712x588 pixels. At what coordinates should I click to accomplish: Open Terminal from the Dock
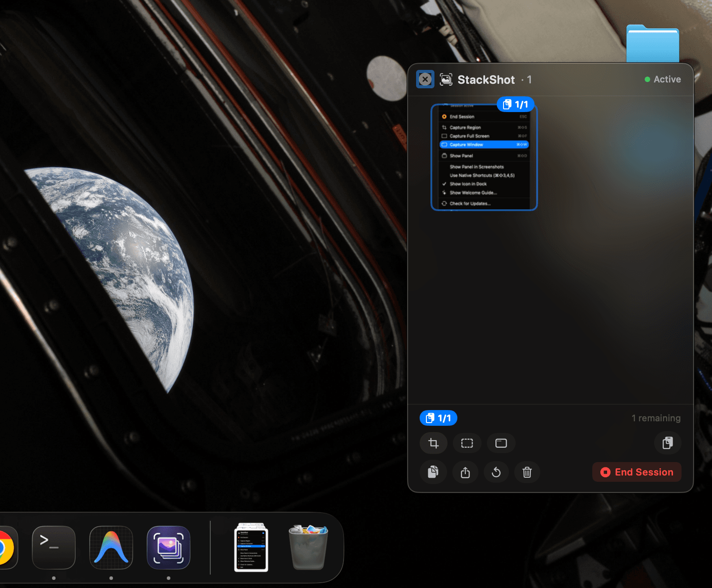pos(54,548)
